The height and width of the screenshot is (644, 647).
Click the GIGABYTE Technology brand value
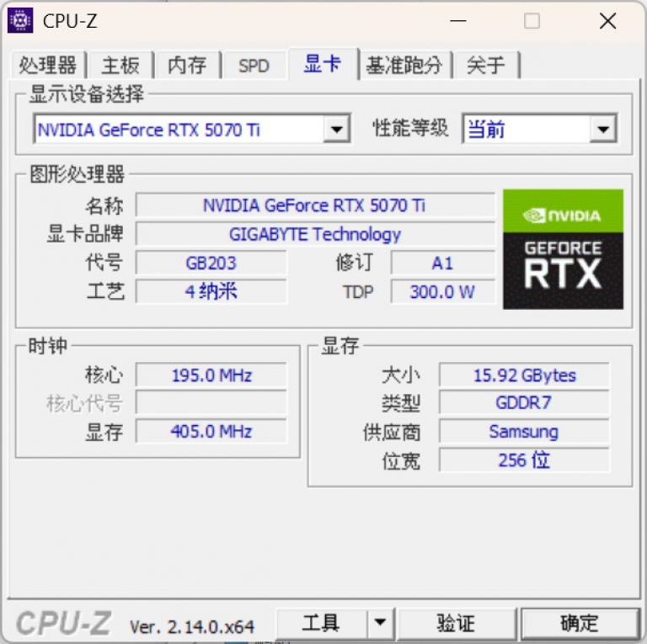315,234
